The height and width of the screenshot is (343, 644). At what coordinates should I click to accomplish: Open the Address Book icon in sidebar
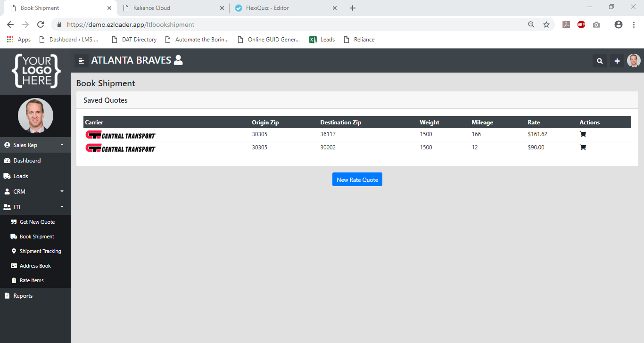point(13,265)
